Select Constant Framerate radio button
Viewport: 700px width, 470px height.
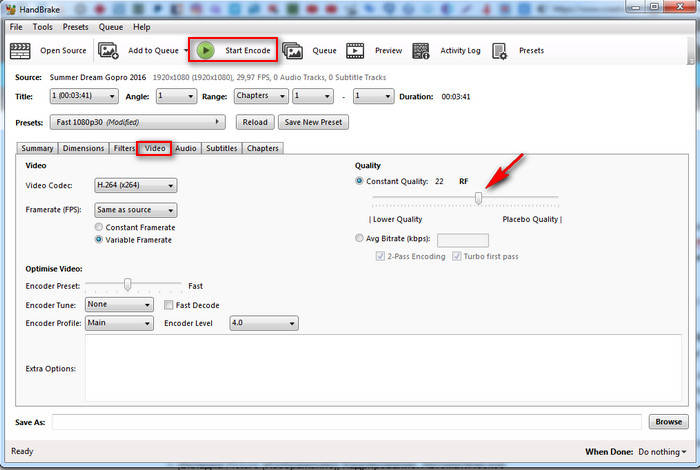(x=99, y=227)
